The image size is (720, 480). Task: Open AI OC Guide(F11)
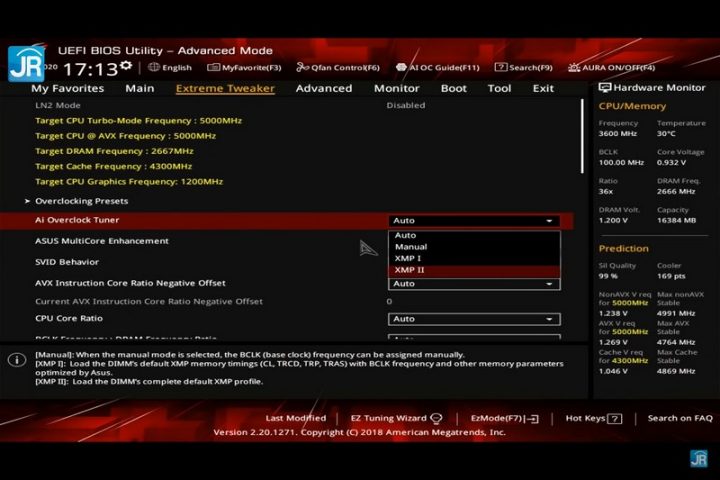pyautogui.click(x=438, y=68)
